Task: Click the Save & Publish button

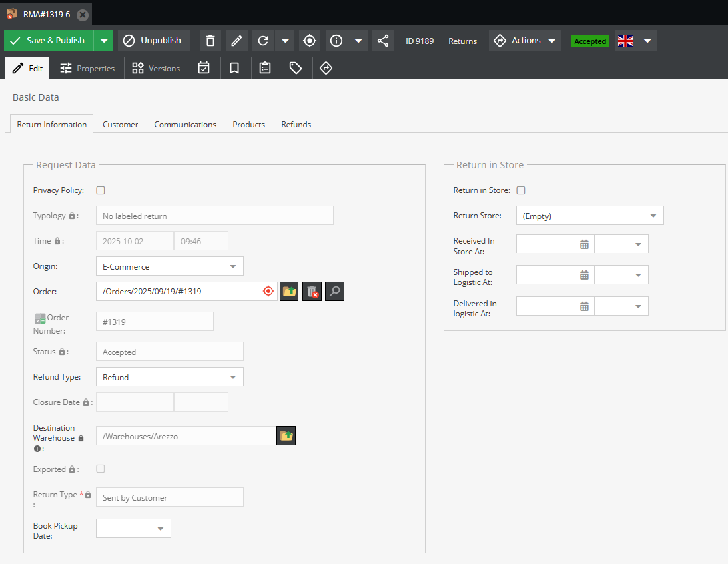Action: click(x=49, y=41)
